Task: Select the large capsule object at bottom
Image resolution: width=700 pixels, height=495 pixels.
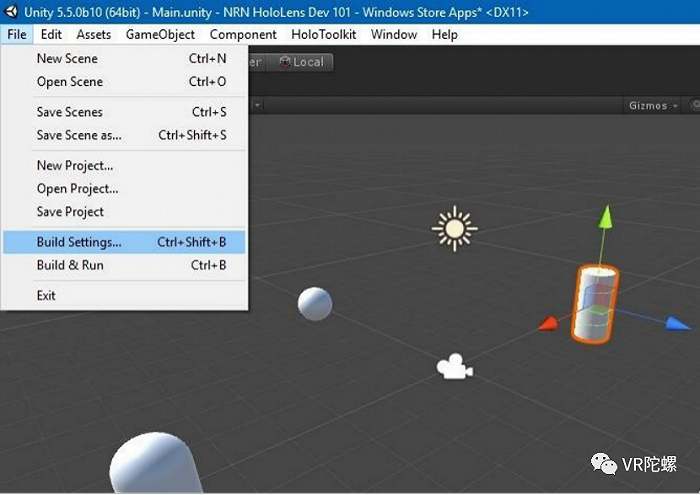Action: (155, 463)
